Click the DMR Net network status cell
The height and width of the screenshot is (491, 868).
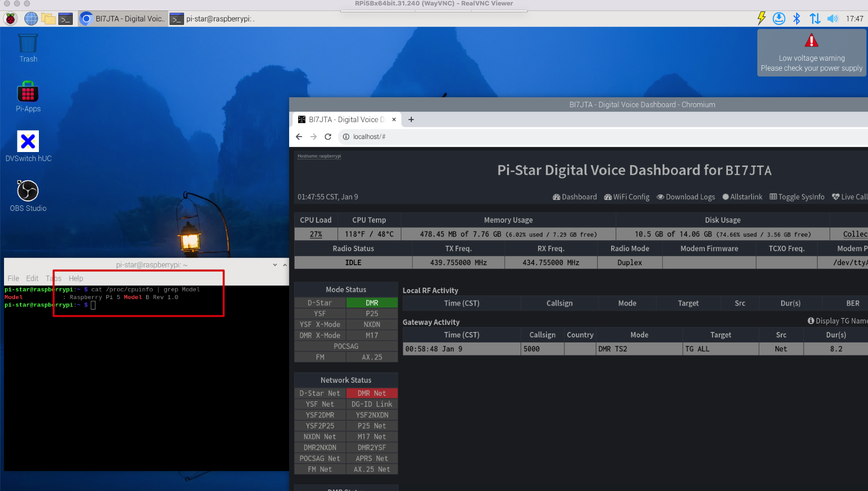point(372,393)
